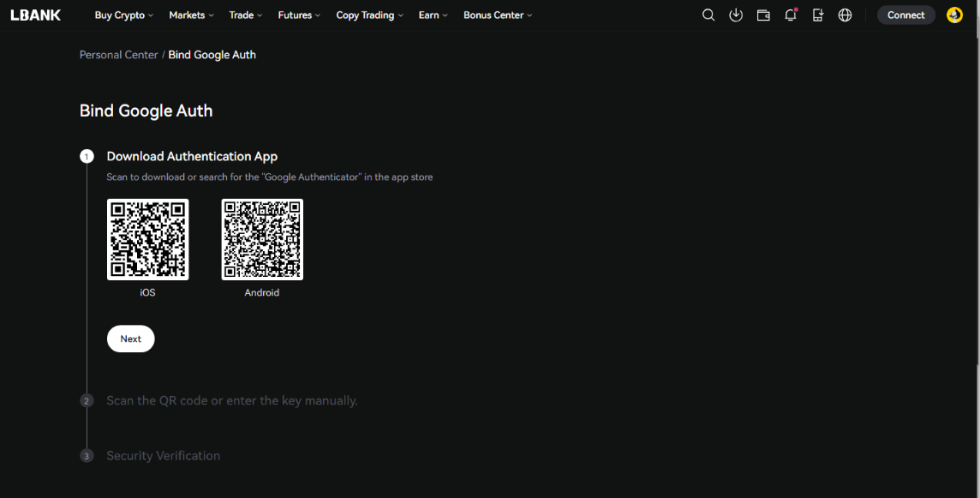Click the download app icon
Viewport: 980px width, 498px height.
click(736, 15)
